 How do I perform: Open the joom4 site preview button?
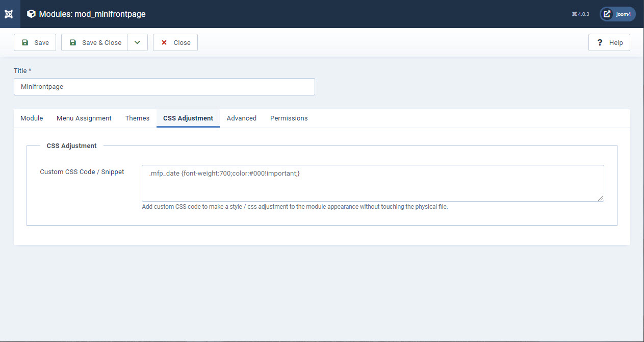pyautogui.click(x=617, y=14)
